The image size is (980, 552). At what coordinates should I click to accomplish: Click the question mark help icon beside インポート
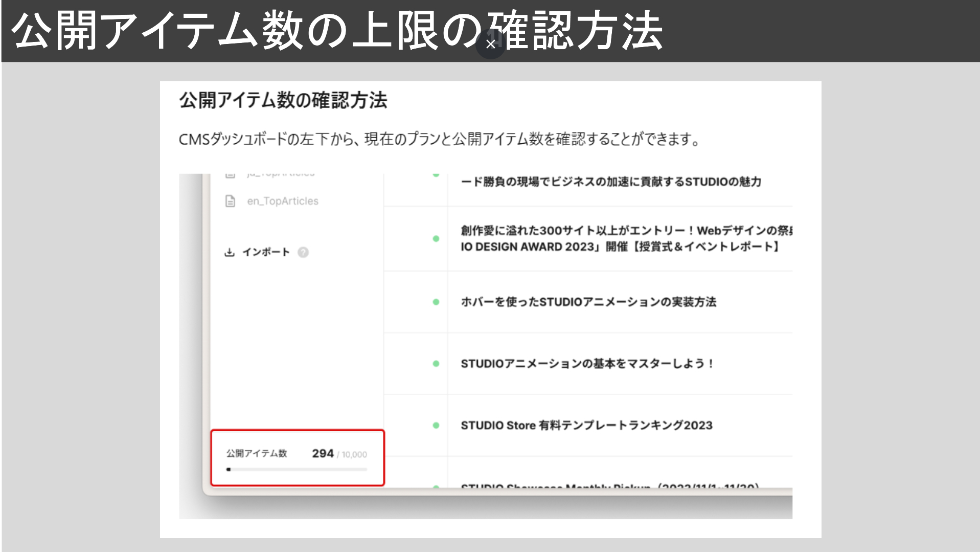(x=303, y=252)
